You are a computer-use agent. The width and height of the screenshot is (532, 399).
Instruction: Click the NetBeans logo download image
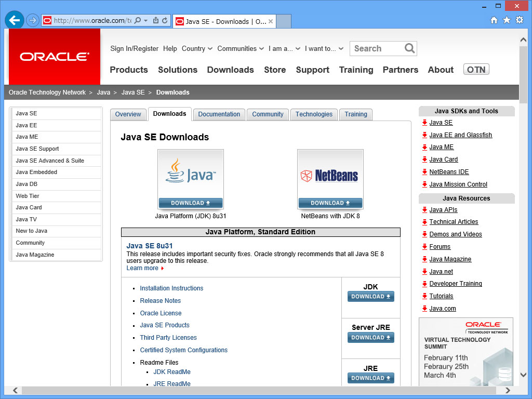click(x=330, y=174)
